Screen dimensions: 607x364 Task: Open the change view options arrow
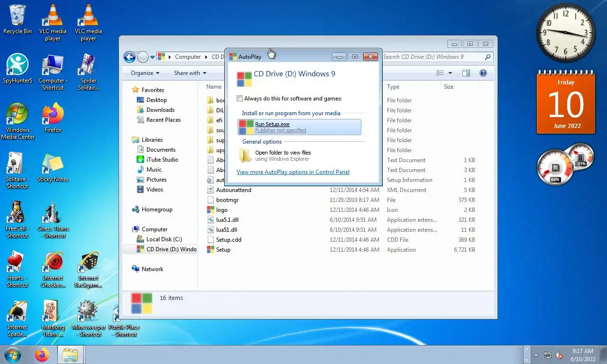[450, 73]
